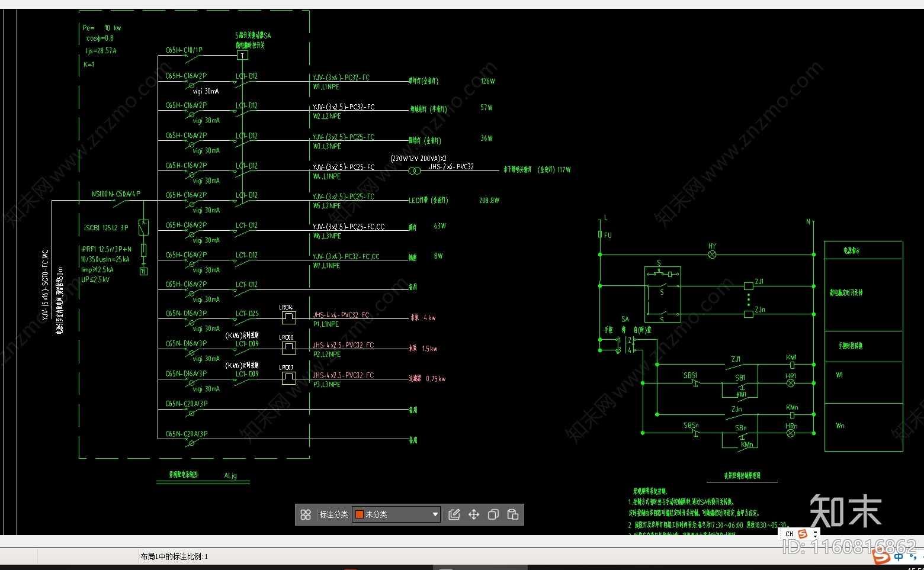This screenshot has height=570, width=924.
Task: Select the move crosshair-arrows icon
Action: coord(474,514)
